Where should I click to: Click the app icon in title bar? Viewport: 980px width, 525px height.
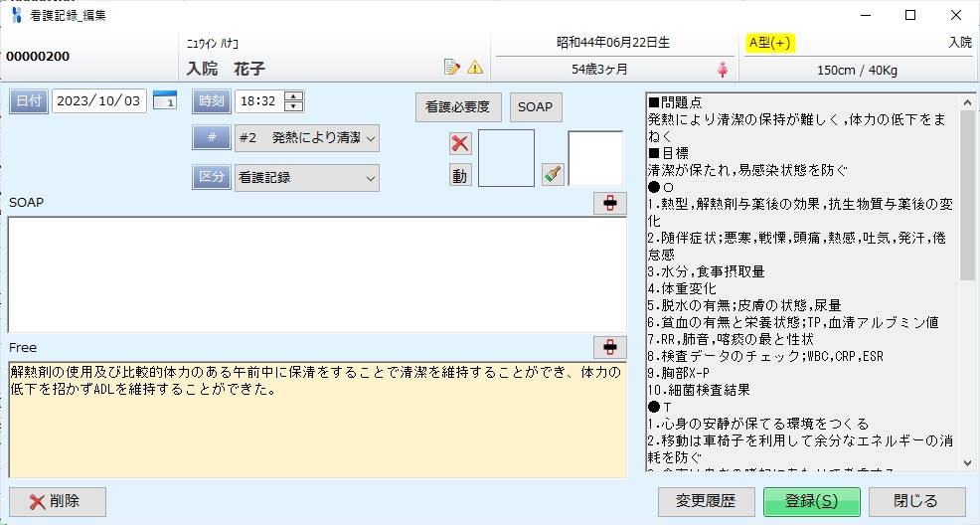(x=16, y=15)
